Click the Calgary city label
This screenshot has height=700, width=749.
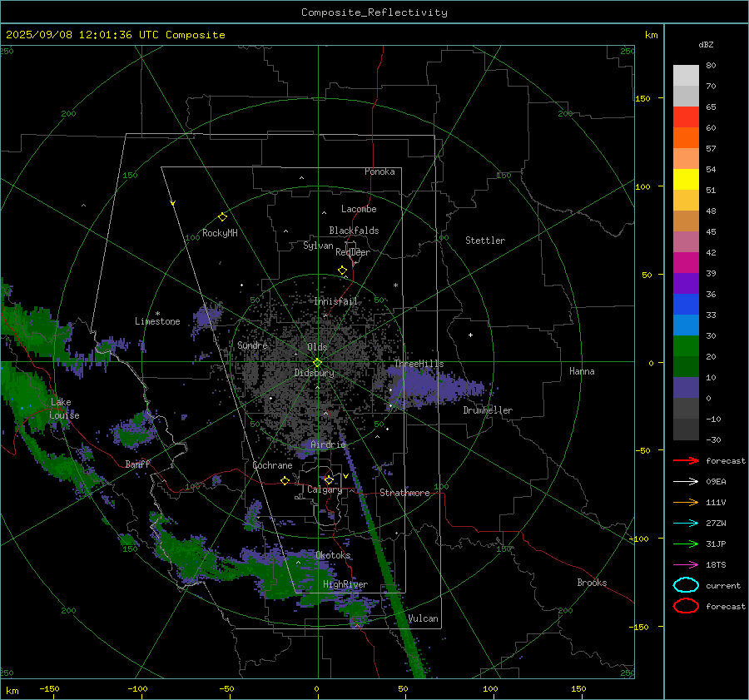tap(325, 489)
